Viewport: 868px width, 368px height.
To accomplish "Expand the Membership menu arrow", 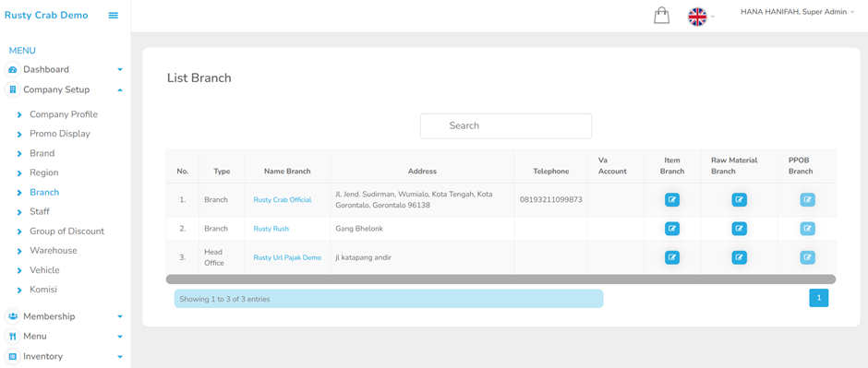I will click(x=119, y=316).
